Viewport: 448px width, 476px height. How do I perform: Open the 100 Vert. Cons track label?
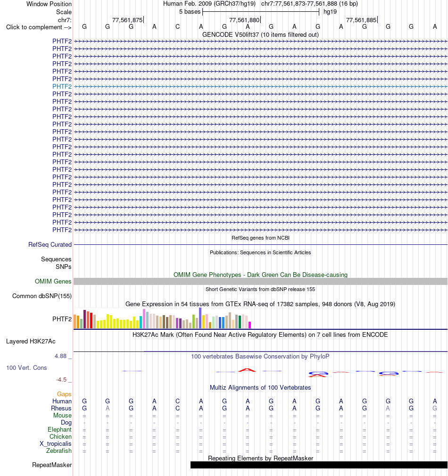pyautogui.click(x=27, y=368)
